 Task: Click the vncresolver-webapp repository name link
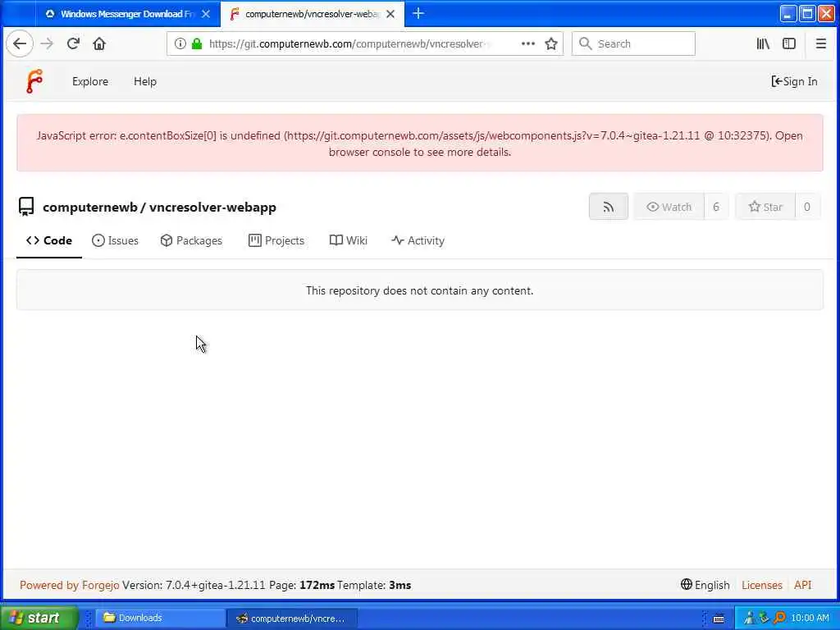(212, 208)
